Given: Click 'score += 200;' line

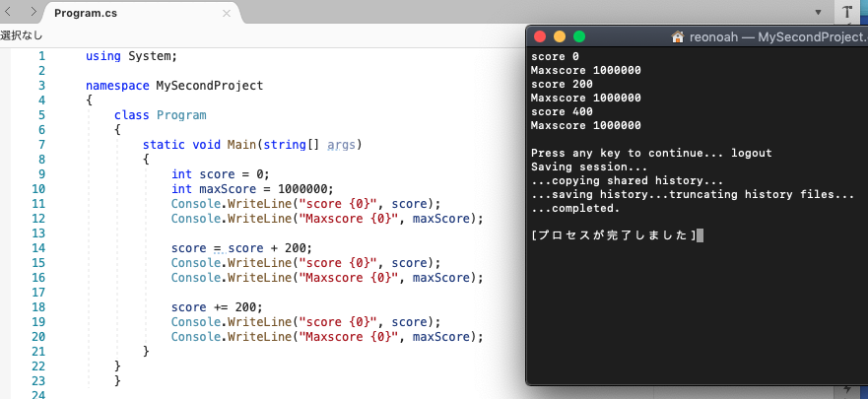Looking at the screenshot, I should click(217, 307).
